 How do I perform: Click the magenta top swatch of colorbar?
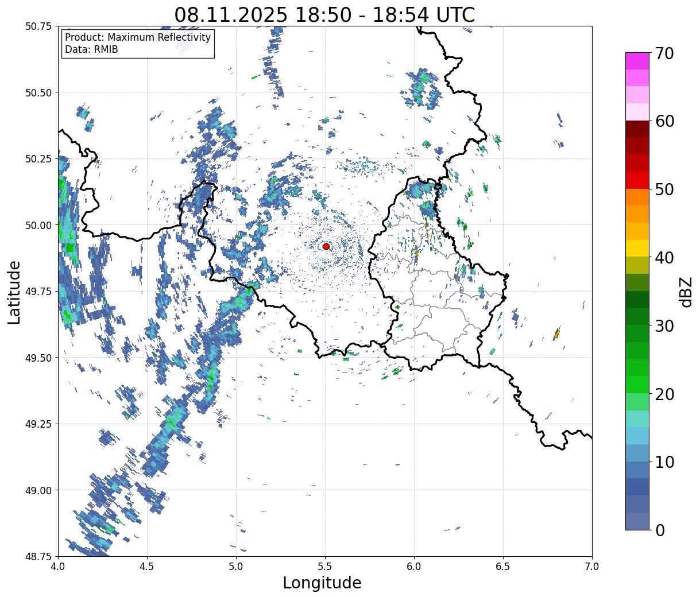(x=637, y=60)
